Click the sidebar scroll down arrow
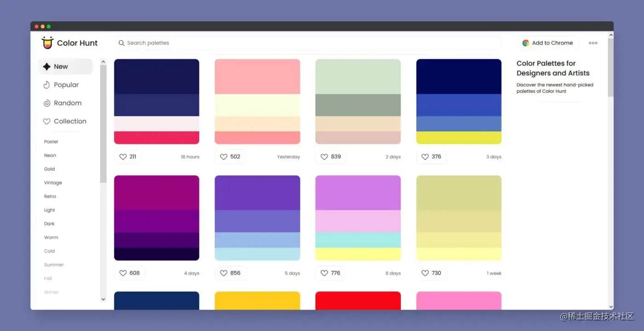The width and height of the screenshot is (644, 331). pyautogui.click(x=103, y=299)
